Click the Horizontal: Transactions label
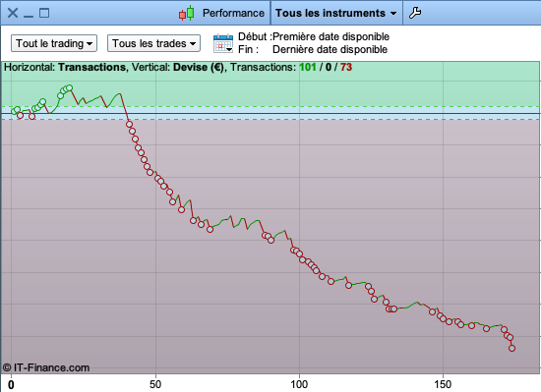This screenshot has height=392, width=541. pyautogui.click(x=65, y=67)
